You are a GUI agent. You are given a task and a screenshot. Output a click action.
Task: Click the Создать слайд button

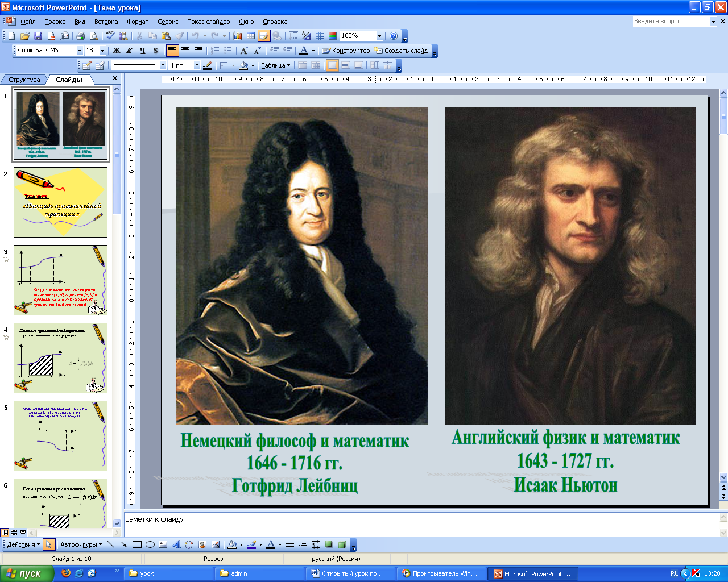tap(401, 51)
